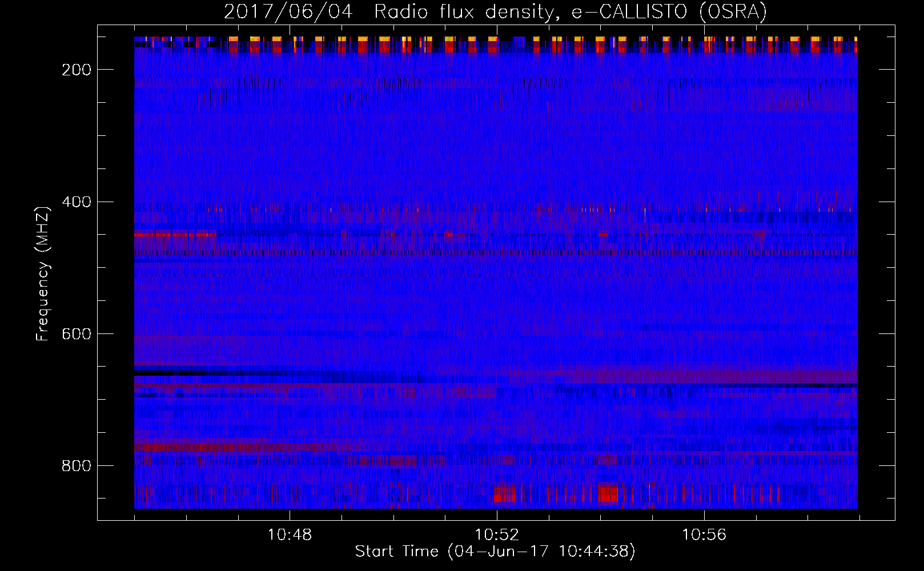The width and height of the screenshot is (924, 571).
Task: Click the 400 frequency tick label
Action: 77,202
